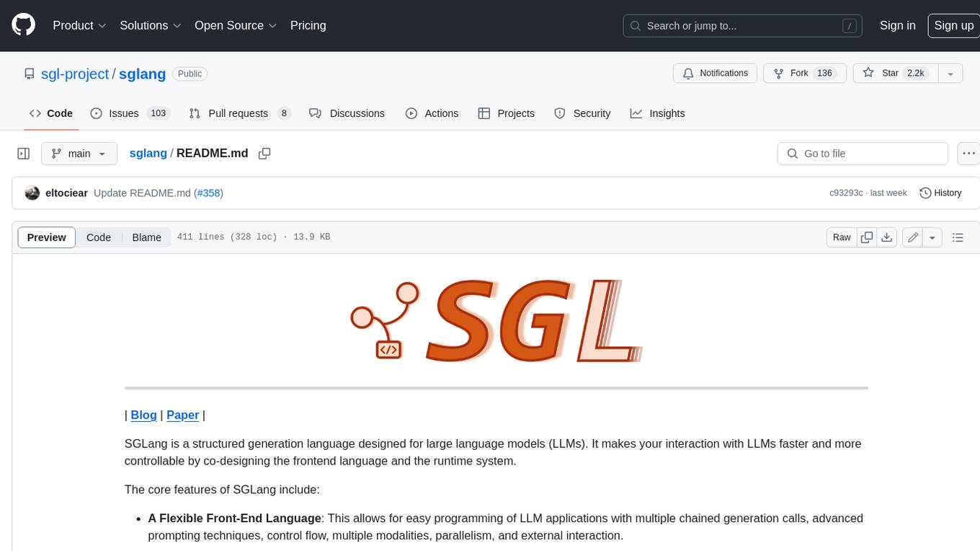Screen dimensions: 980x551
Task: Open the Pricing page
Action: (x=308, y=25)
